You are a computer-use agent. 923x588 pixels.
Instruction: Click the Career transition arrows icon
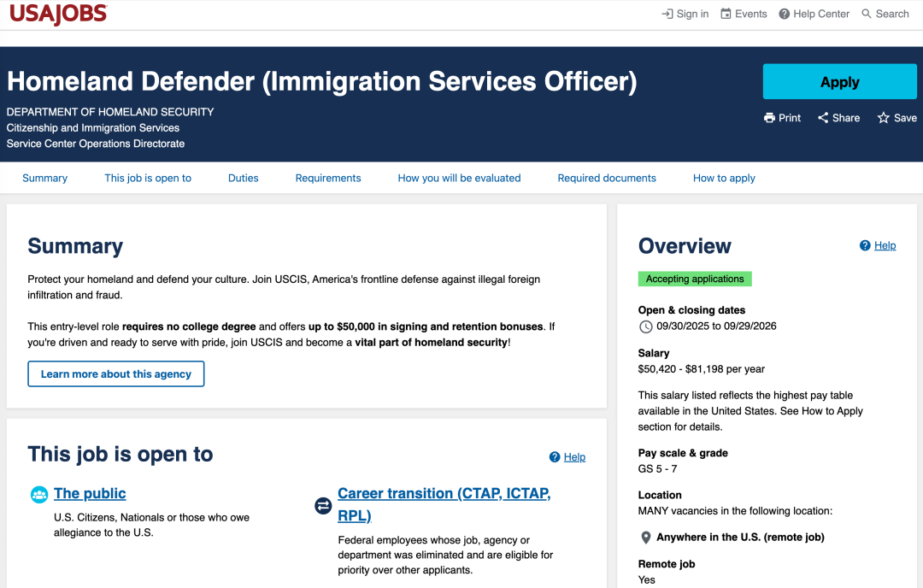tap(323, 505)
